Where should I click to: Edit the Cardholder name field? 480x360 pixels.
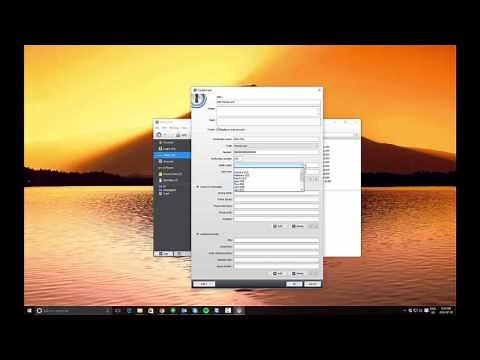point(276,139)
